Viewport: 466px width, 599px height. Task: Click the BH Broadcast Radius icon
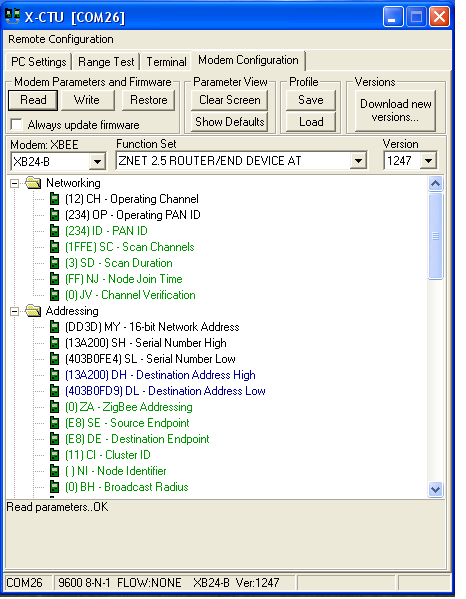tap(55, 487)
